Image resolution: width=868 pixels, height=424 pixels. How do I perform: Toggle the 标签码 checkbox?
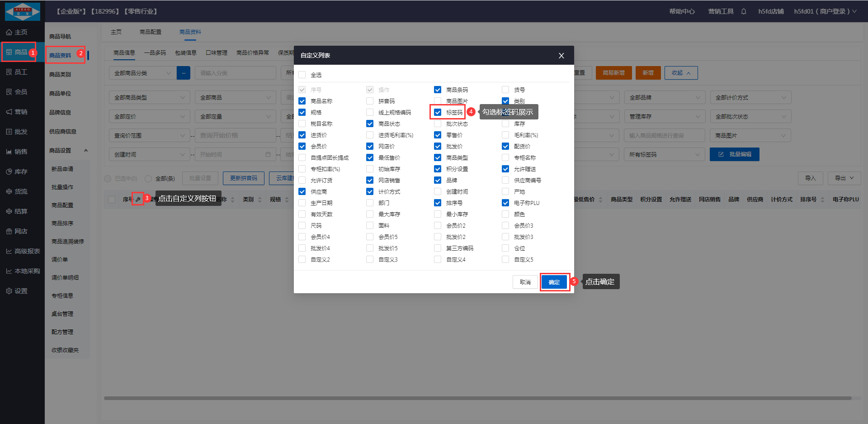click(x=438, y=112)
